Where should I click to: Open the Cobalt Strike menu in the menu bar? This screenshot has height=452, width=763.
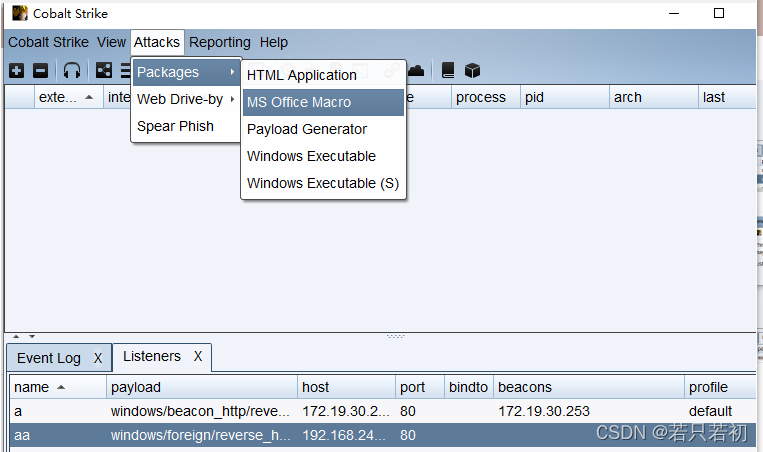point(48,42)
